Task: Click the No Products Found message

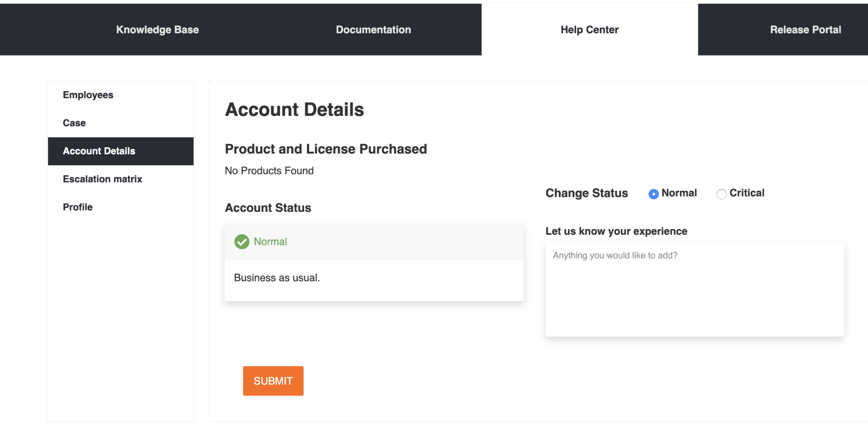Action: [269, 171]
